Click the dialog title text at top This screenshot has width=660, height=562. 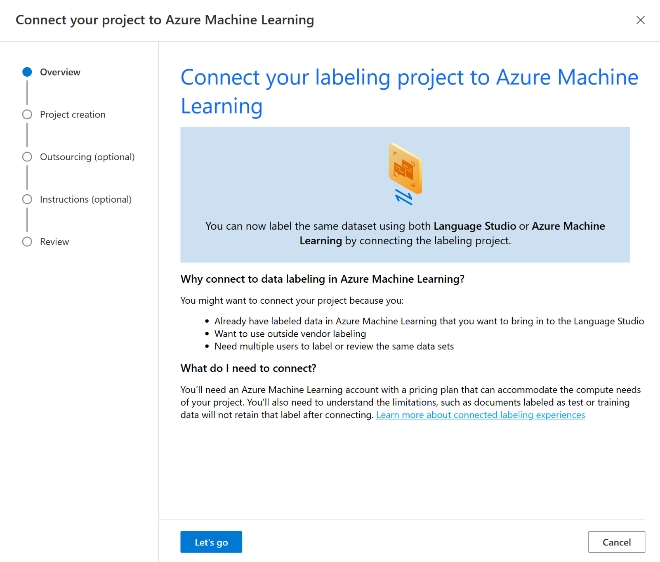click(x=165, y=20)
